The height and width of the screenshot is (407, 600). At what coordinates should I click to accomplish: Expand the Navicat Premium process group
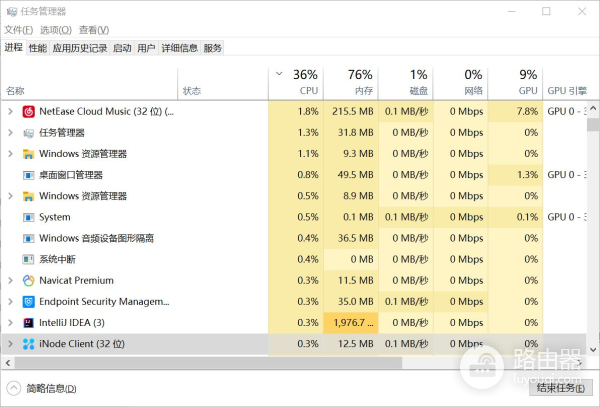[x=10, y=280]
